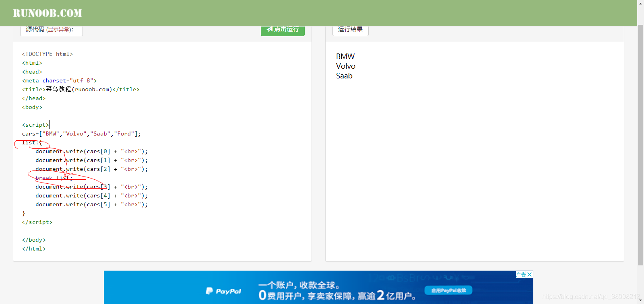
Task: Click the 广告 ad info icon
Action: click(x=521, y=274)
